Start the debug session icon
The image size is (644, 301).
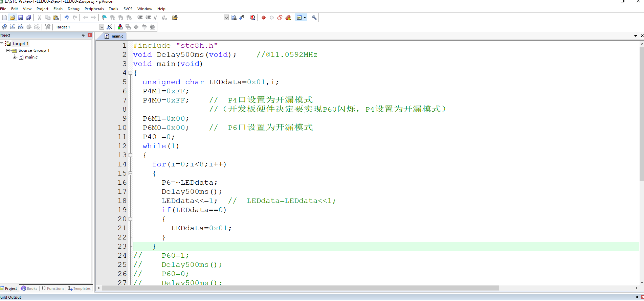[x=252, y=18]
